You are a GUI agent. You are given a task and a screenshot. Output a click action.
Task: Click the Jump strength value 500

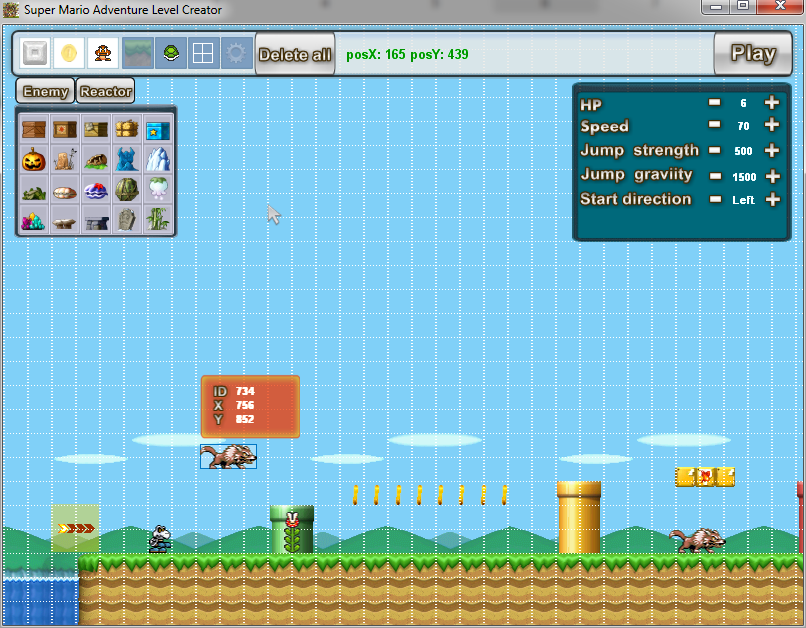click(x=743, y=151)
